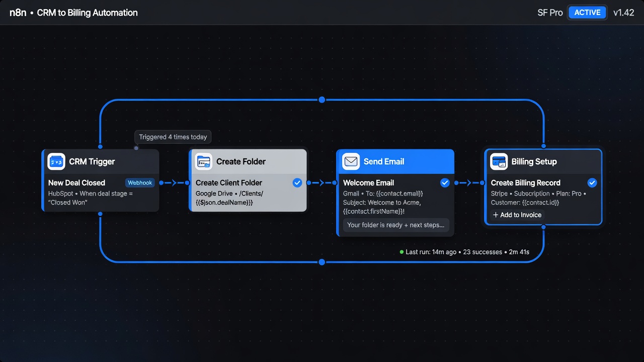Select the CRM Trigger node header
The width and height of the screenshot is (644, 362).
coord(101,161)
